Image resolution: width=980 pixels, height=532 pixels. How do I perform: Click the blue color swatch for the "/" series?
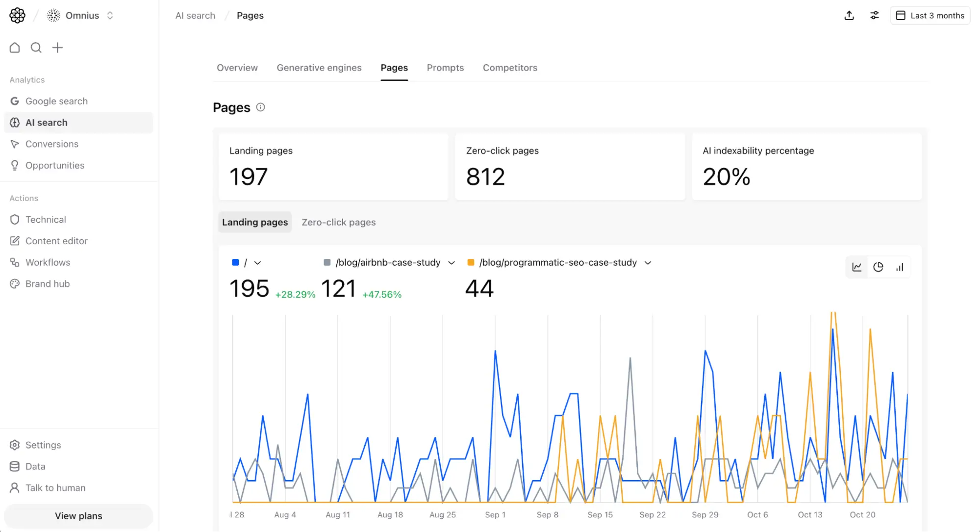pos(235,263)
